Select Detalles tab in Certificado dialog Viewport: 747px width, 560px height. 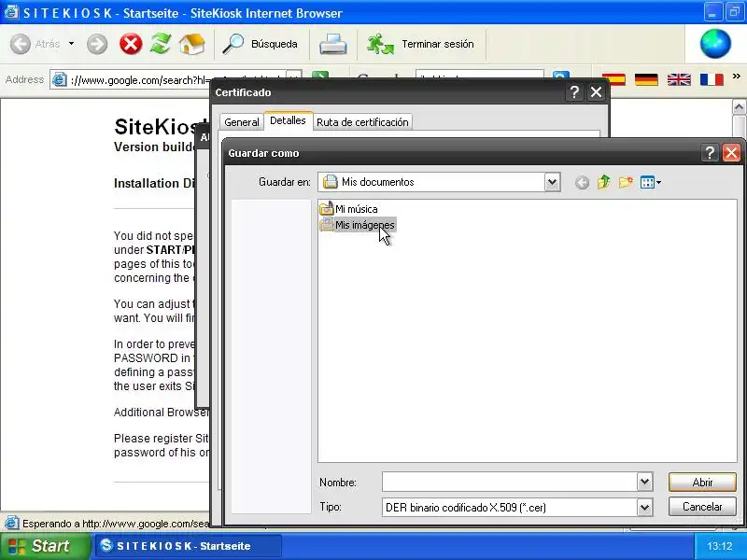tap(288, 120)
